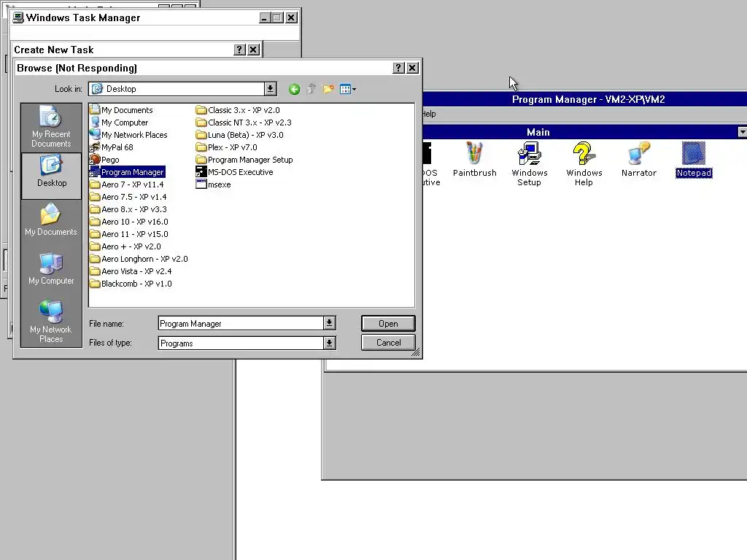Viewport: 747px width, 560px height.
Task: Expand the File name dropdown arrow
Action: [x=329, y=323]
